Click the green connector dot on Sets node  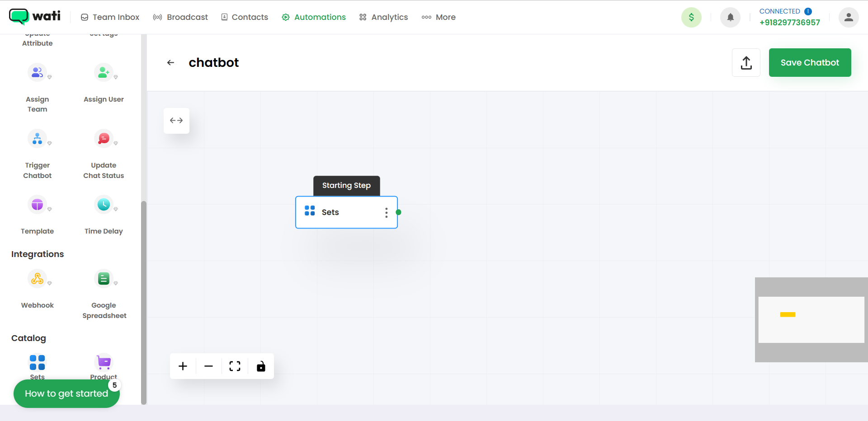(x=398, y=212)
